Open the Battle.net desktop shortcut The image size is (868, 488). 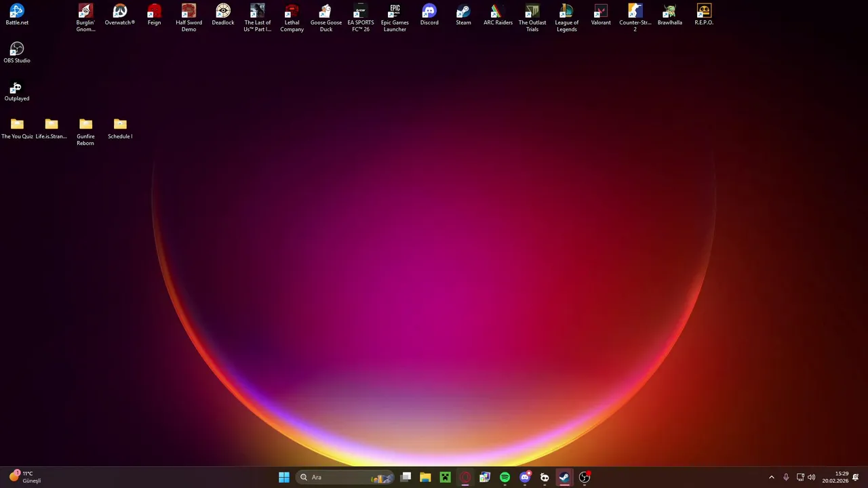click(17, 15)
